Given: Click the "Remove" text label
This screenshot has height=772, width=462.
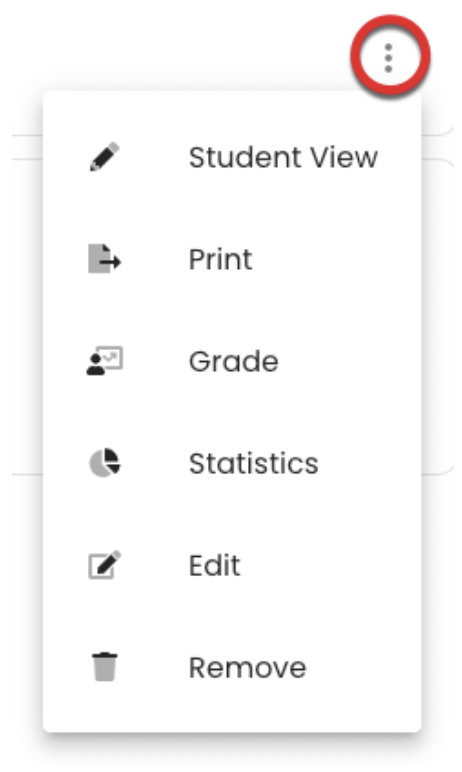Looking at the screenshot, I should [x=247, y=668].
